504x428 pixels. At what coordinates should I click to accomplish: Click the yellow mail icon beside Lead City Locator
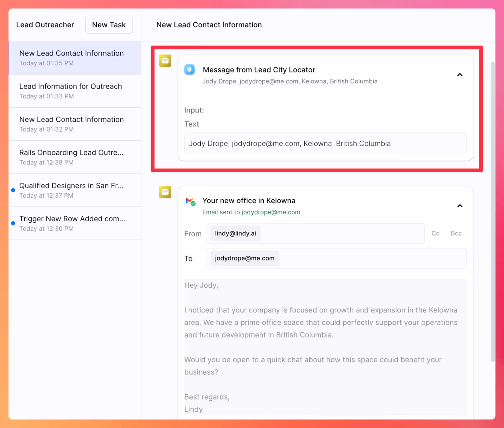tap(165, 60)
